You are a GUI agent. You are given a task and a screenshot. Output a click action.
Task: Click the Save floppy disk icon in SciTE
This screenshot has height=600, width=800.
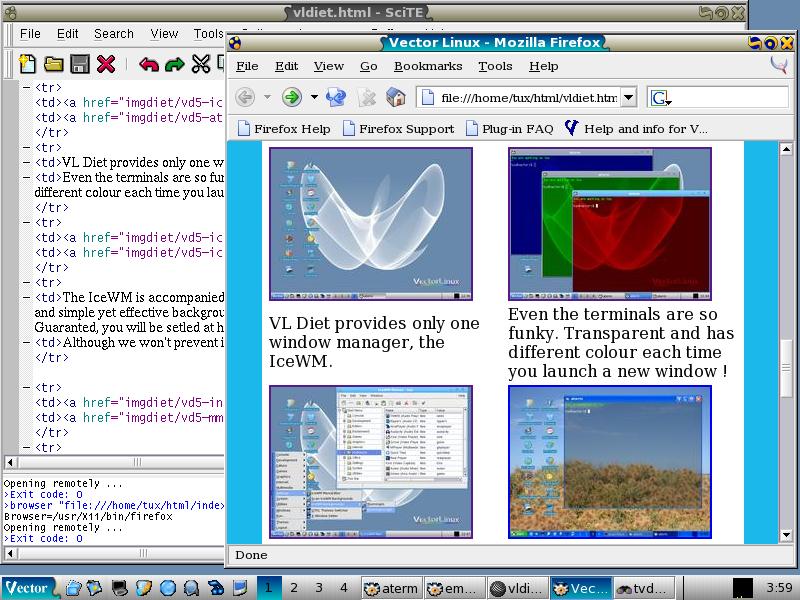click(x=80, y=64)
